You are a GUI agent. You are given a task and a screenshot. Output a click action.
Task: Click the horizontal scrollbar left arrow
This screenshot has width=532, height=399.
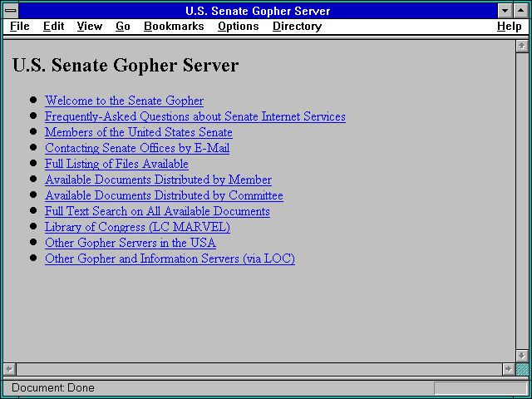[x=10, y=369]
